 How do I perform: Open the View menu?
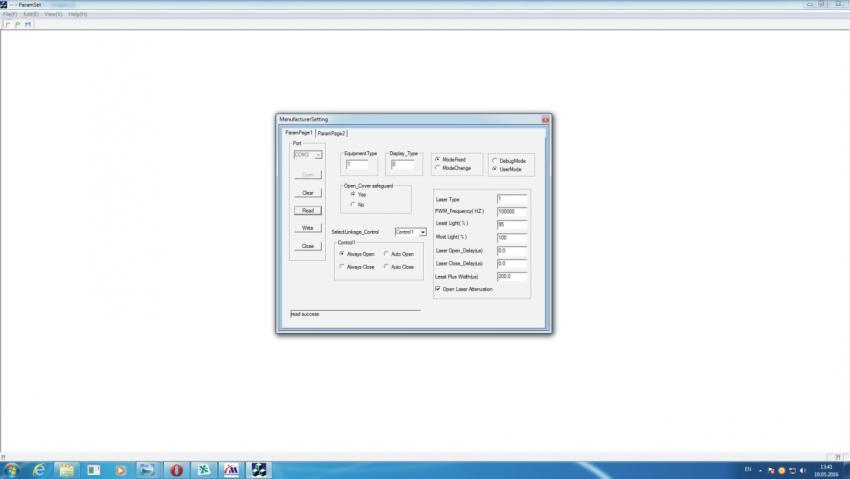[x=53, y=14]
